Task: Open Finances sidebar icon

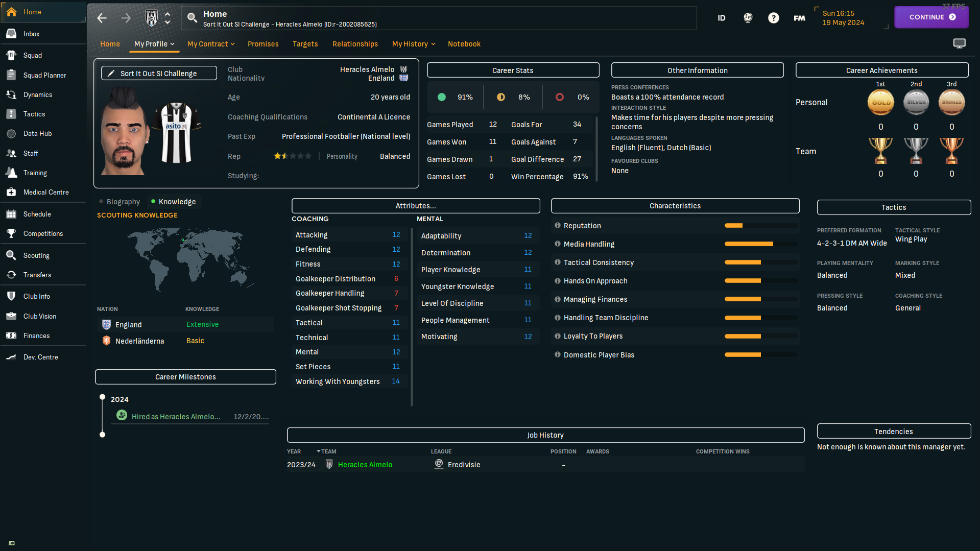Action: pyautogui.click(x=11, y=336)
